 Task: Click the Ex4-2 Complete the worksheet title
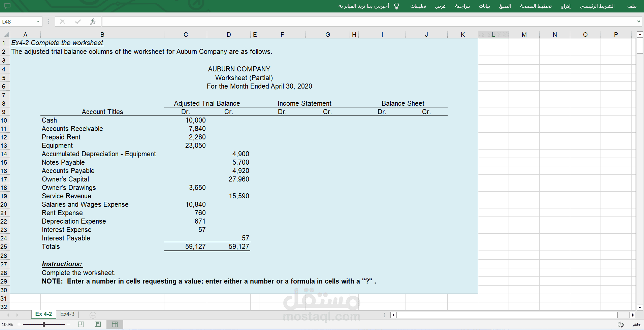click(57, 43)
